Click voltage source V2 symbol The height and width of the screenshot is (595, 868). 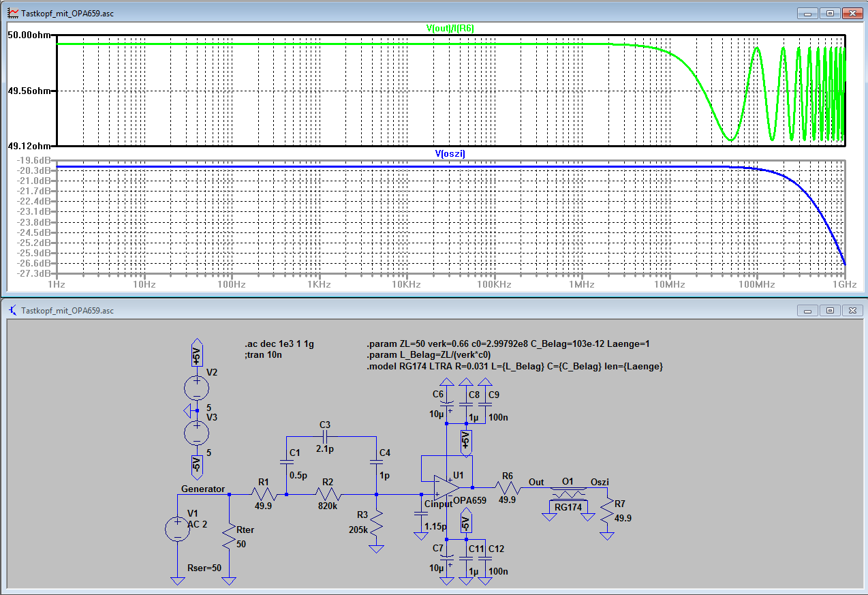(196, 388)
